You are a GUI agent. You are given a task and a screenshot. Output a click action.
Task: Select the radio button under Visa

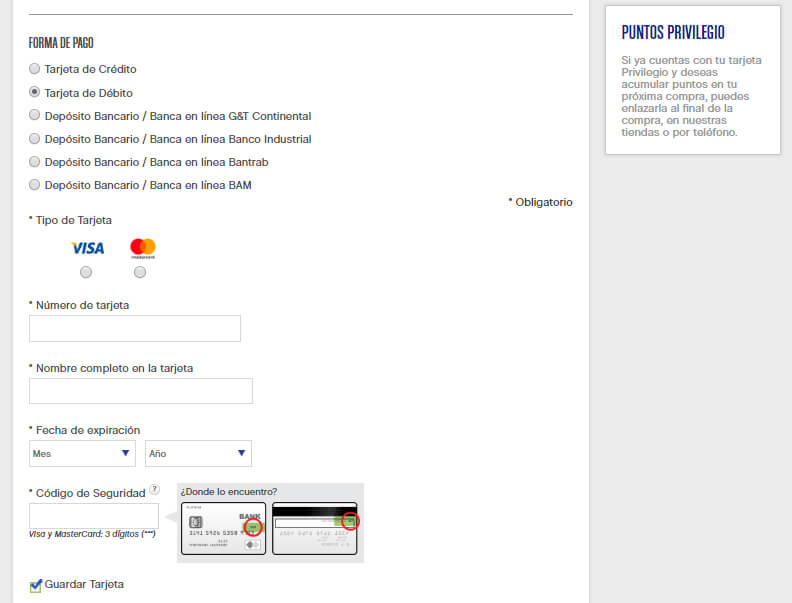click(86, 272)
